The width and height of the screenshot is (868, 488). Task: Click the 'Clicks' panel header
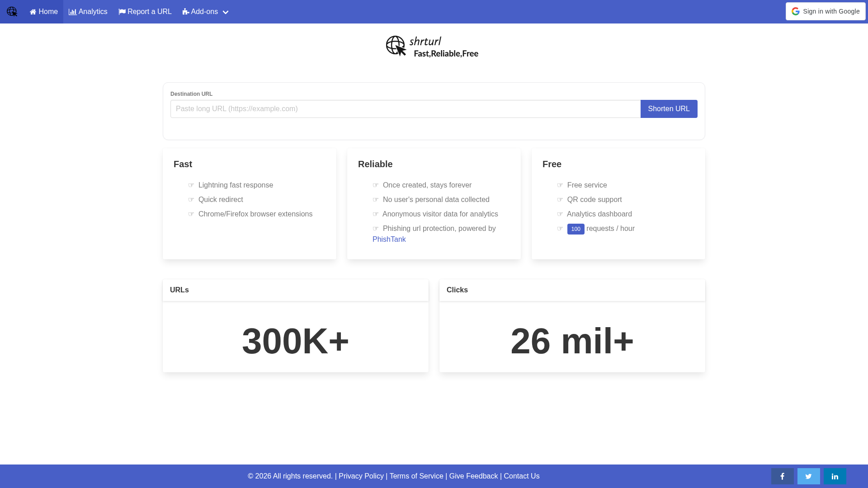(572, 290)
